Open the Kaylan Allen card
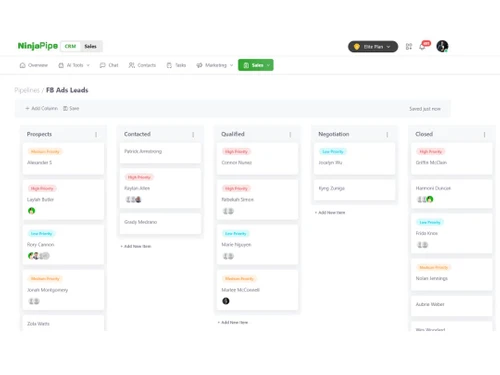 (160, 188)
